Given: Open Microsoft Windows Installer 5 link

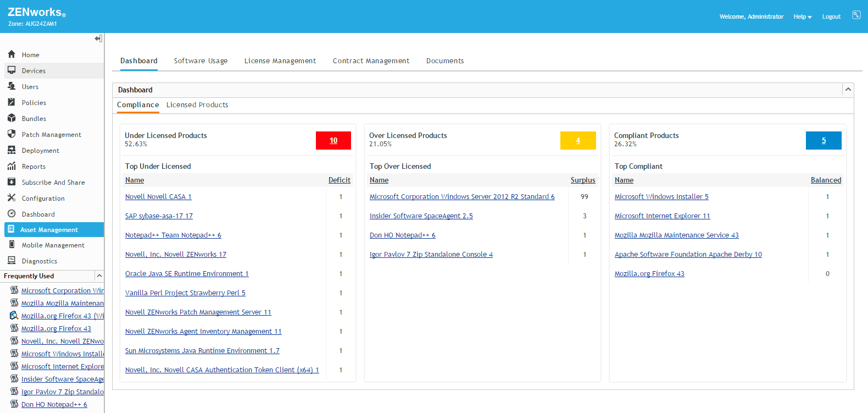Looking at the screenshot, I should tap(661, 196).
